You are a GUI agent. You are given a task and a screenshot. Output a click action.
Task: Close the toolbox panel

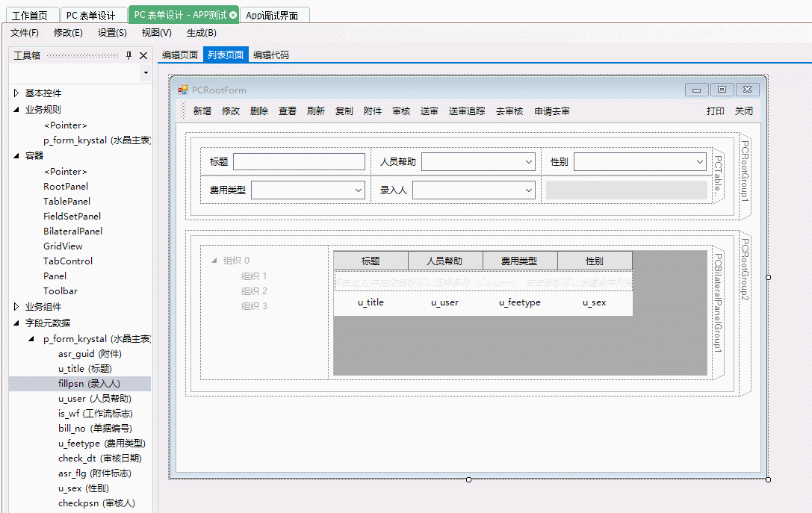coord(143,55)
